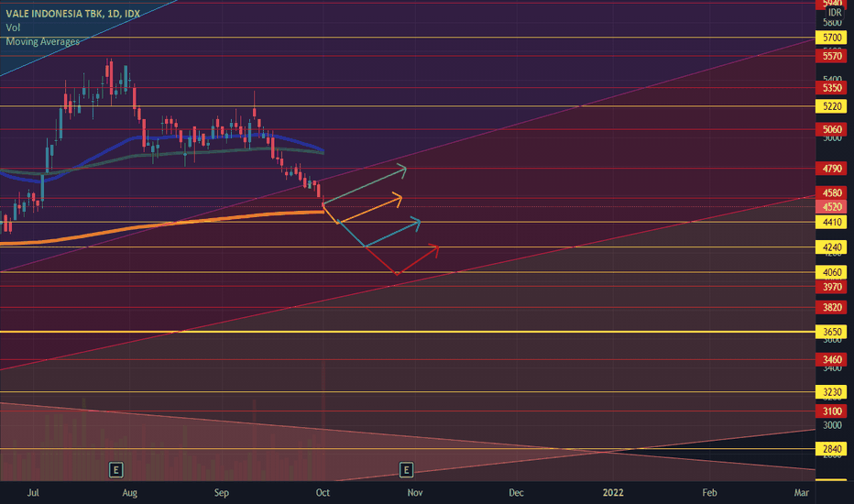The width and height of the screenshot is (854, 504).
Task: Select the 4580 red price label
Action: point(831,192)
